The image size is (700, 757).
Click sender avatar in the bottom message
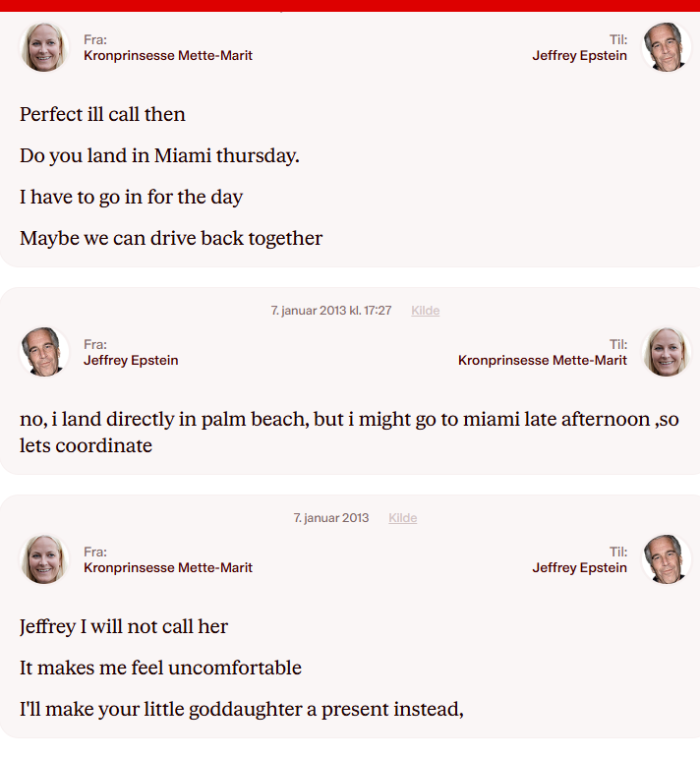[44, 559]
